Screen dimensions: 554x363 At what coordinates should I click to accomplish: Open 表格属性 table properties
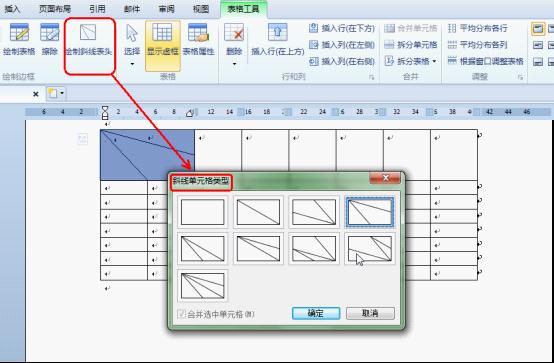click(198, 40)
